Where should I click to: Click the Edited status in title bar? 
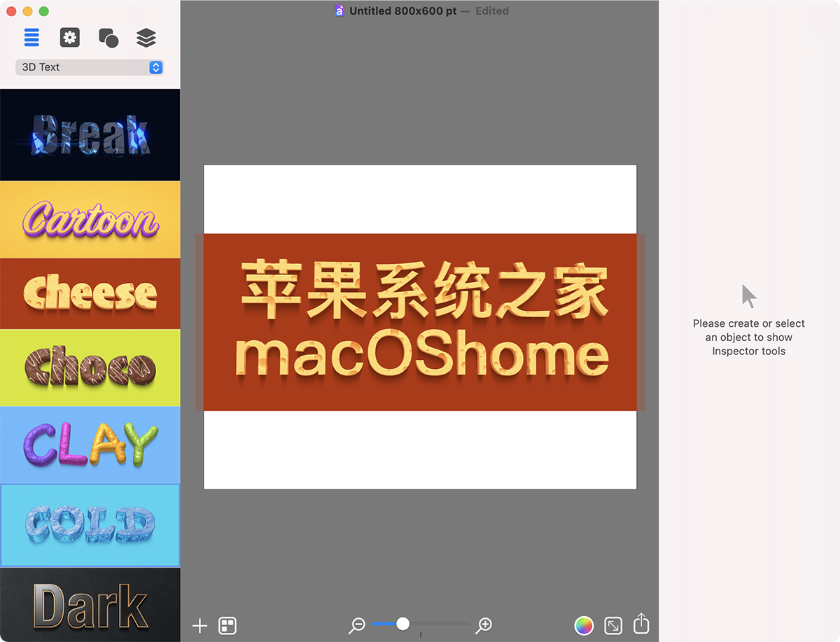pos(492,11)
